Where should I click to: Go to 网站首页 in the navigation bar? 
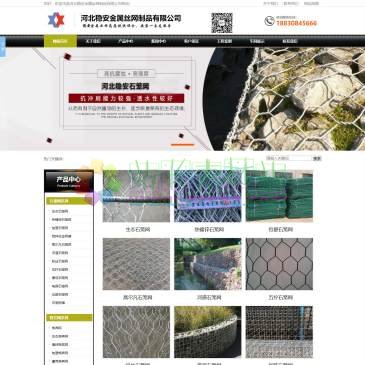click(60, 41)
